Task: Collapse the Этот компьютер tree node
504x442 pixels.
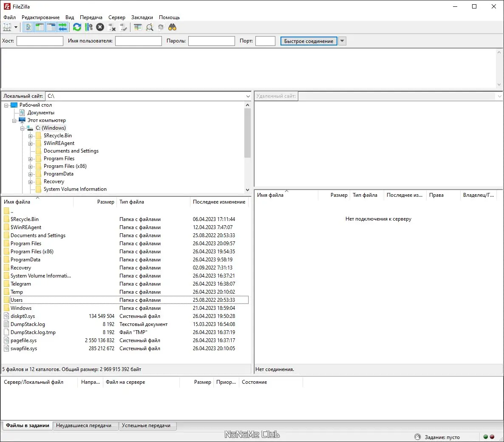Action: pos(14,121)
